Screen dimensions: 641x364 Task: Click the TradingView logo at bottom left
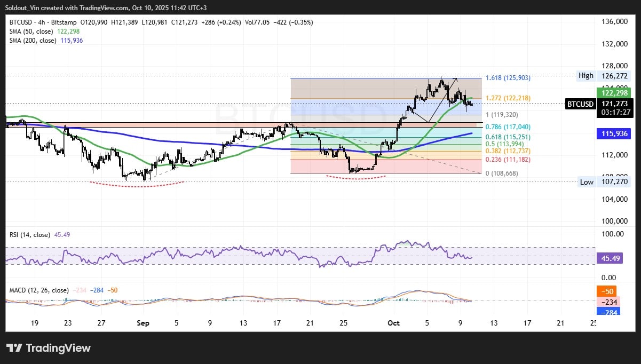pyautogui.click(x=49, y=348)
